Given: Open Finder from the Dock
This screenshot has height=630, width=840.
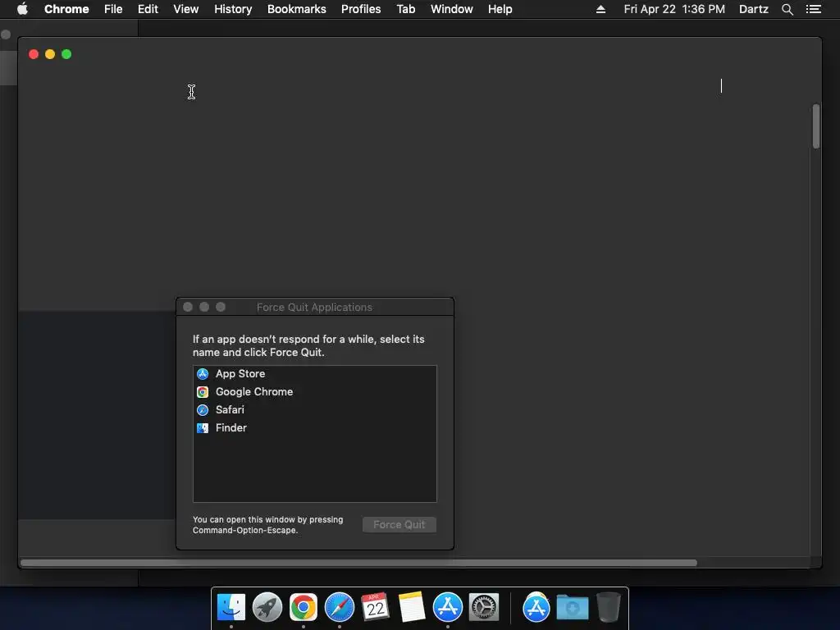Looking at the screenshot, I should click(231, 607).
